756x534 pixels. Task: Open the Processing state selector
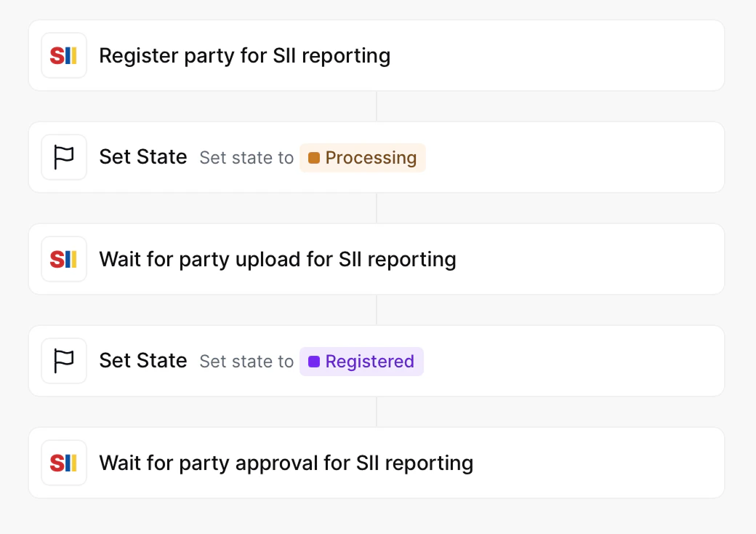point(362,157)
